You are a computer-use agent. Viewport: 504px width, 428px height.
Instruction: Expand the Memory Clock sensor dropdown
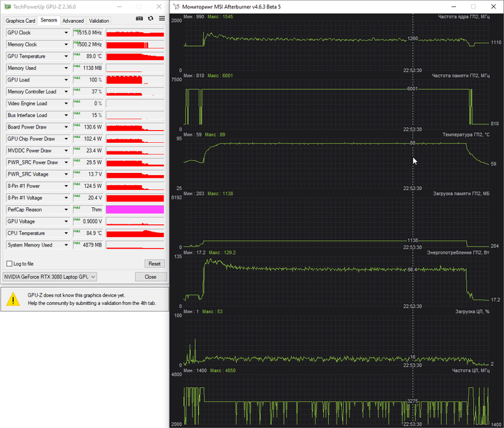coord(66,44)
